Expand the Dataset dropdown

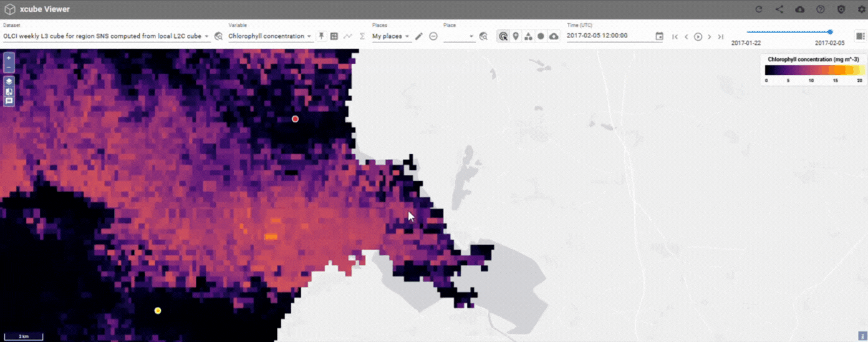[x=207, y=37]
